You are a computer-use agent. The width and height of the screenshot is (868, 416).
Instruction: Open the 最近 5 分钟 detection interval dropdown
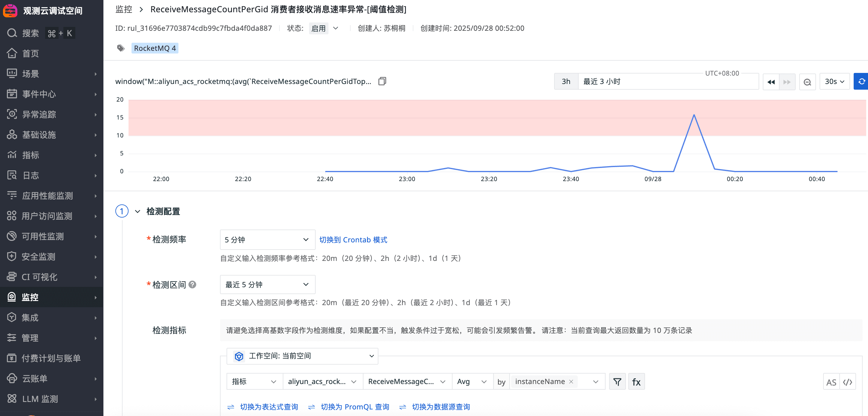pyautogui.click(x=267, y=285)
